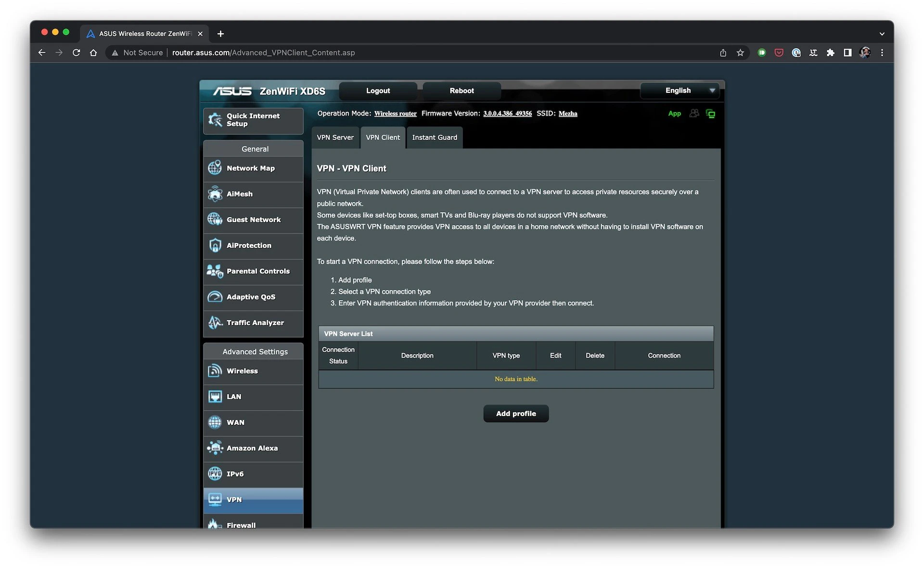This screenshot has height=568, width=924.
Task: Click the Reboot button
Action: (462, 90)
